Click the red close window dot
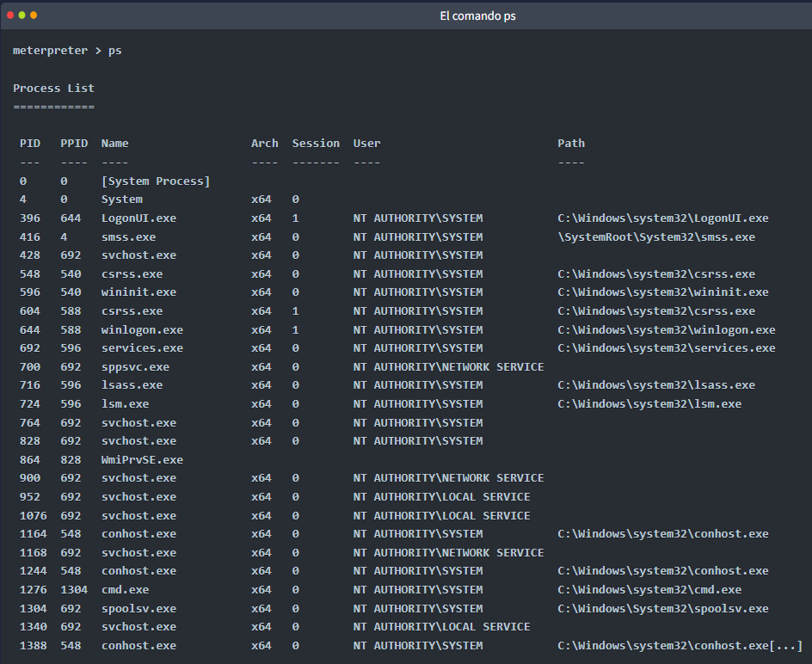The image size is (812, 664). [10, 15]
